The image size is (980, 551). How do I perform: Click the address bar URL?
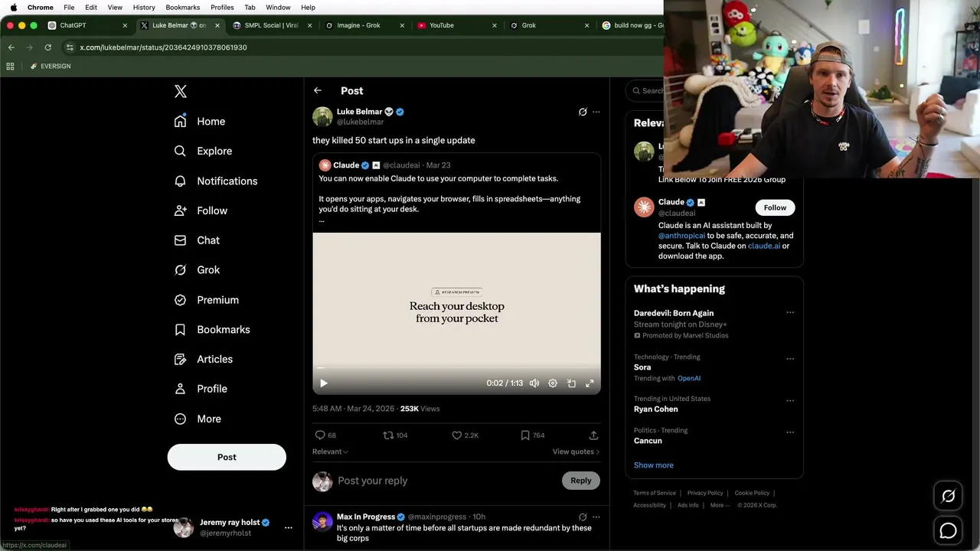(x=163, y=47)
